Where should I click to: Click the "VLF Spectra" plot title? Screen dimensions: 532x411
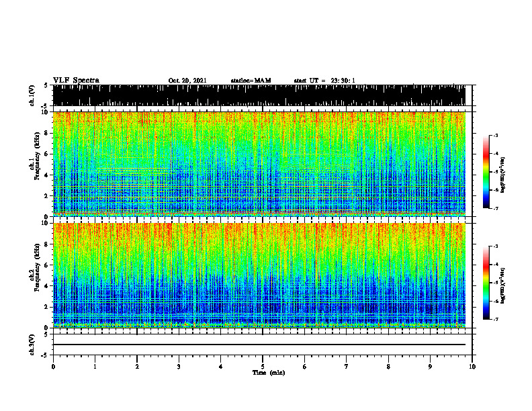pyautogui.click(x=76, y=81)
